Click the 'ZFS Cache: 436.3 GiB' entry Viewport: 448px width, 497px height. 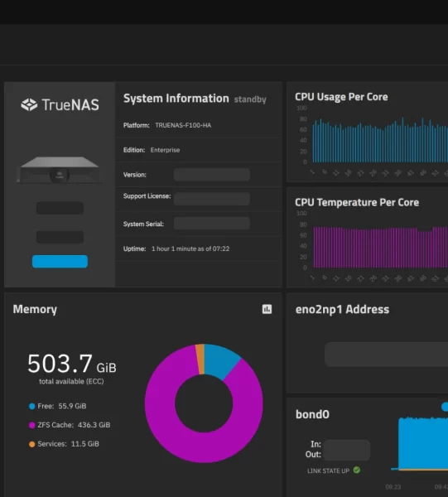tap(70, 425)
